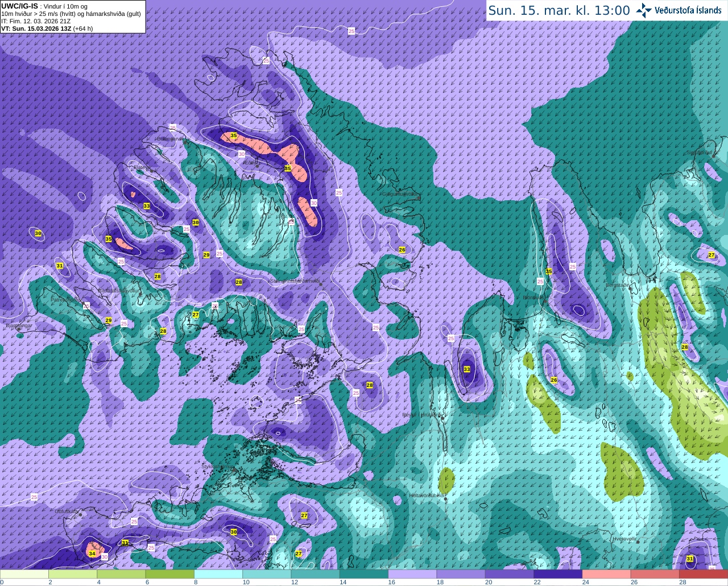The image size is (728, 586).
Task: Click the Bjargtangar station label
Action: click(18, 326)
